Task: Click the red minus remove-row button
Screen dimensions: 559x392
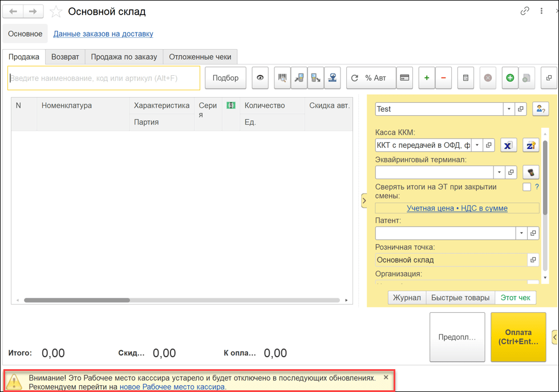Action: click(x=443, y=78)
